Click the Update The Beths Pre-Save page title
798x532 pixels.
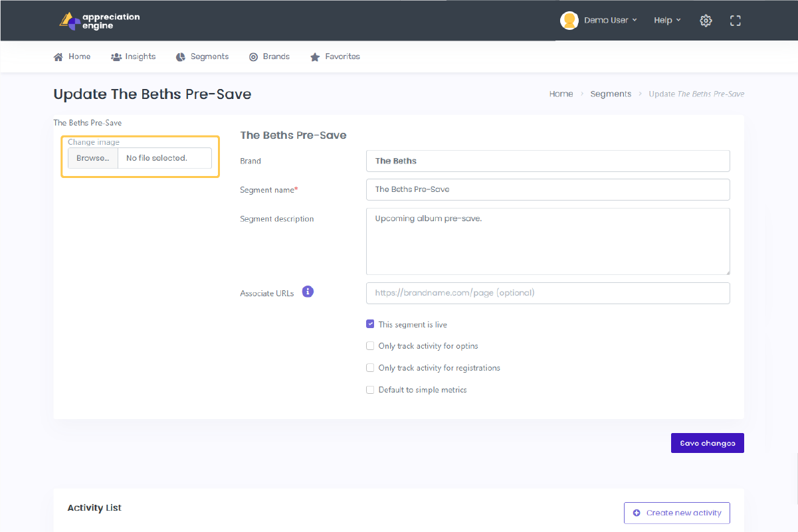(152, 94)
